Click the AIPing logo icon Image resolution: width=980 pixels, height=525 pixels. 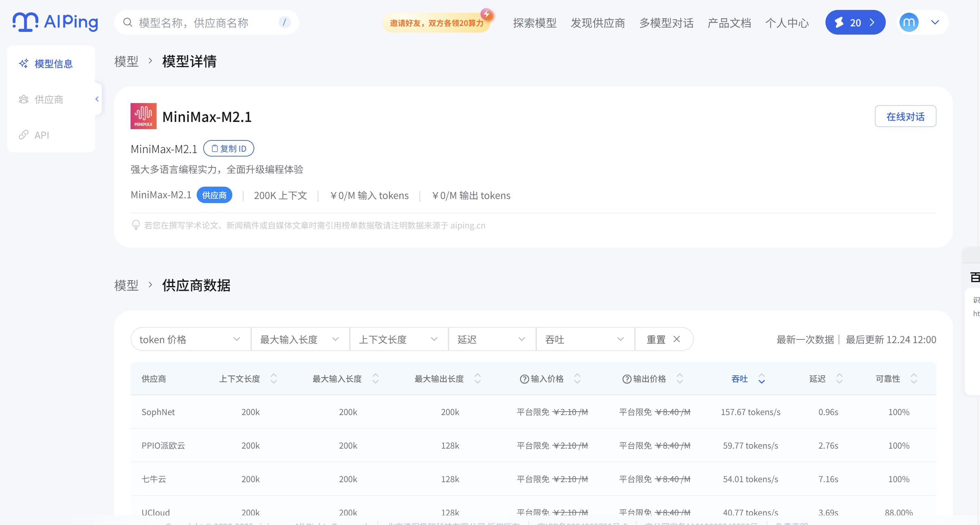tap(25, 22)
